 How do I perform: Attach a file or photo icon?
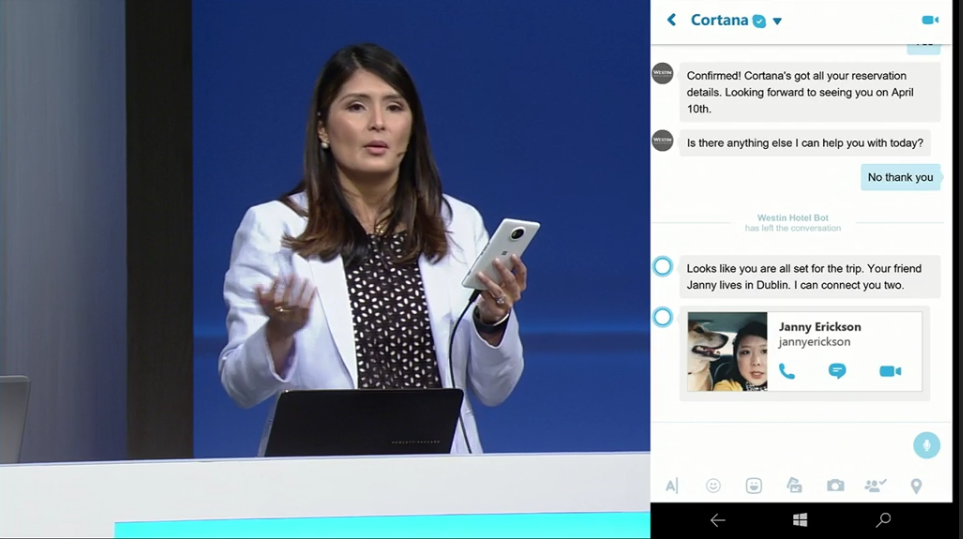click(794, 485)
